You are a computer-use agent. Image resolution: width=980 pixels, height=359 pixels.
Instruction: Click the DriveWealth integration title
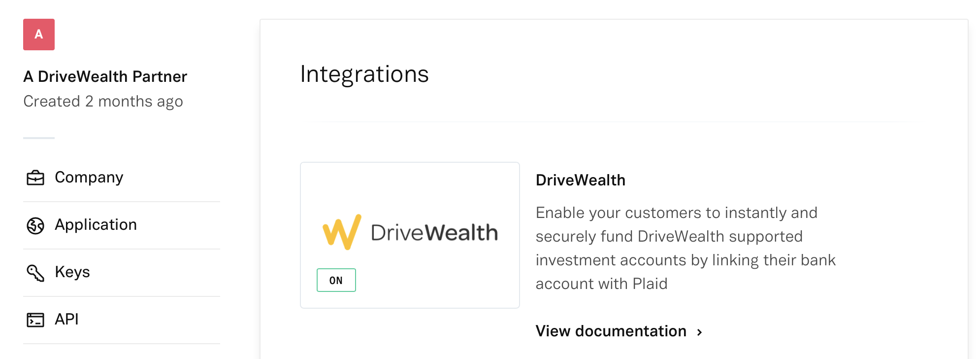click(581, 180)
